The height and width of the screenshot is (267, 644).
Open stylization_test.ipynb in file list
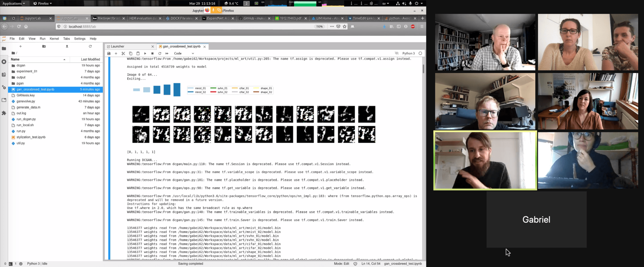(31, 137)
